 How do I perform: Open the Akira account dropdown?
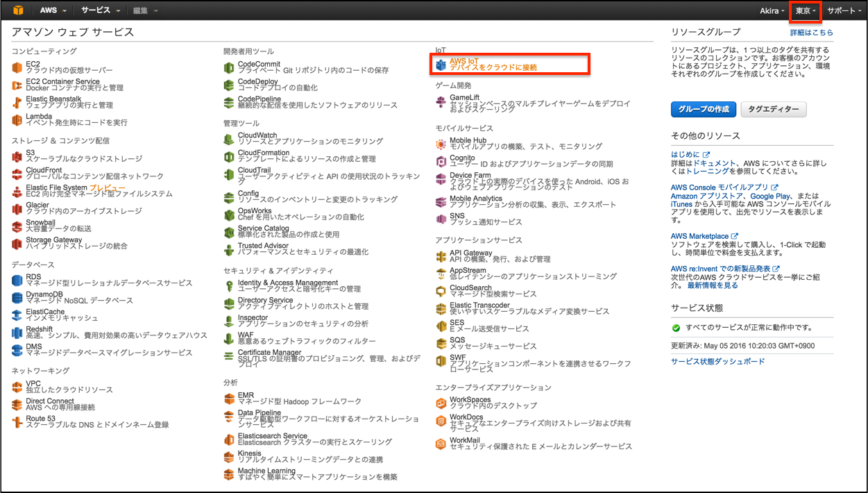(x=773, y=11)
